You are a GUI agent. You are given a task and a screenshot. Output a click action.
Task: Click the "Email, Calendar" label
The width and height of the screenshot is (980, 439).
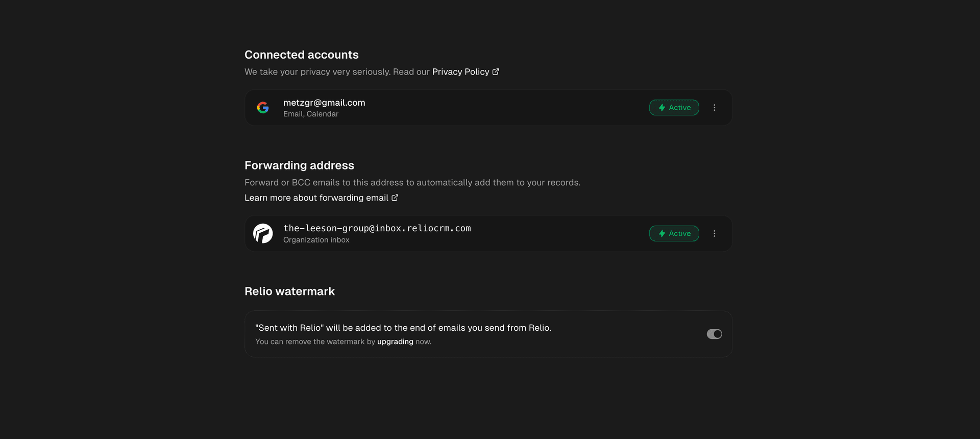(x=311, y=114)
